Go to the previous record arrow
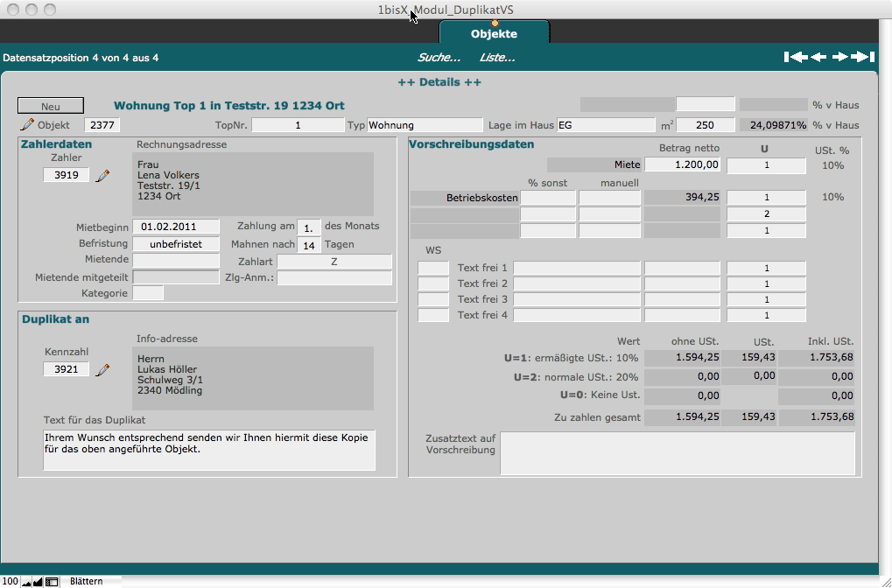Screen dimensions: 892x588 [x=818, y=57]
